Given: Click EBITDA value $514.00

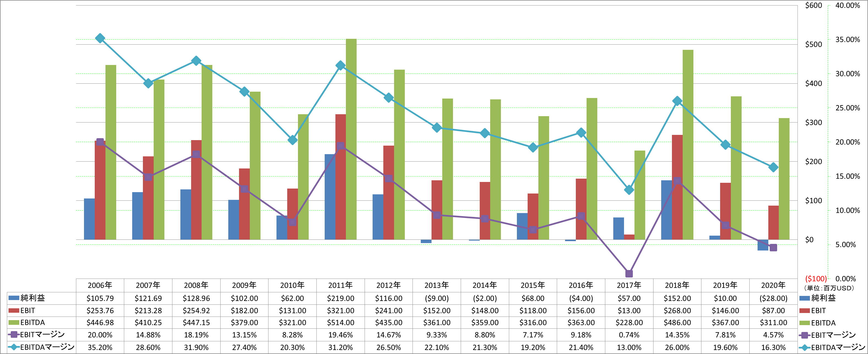Looking at the screenshot, I should pyautogui.click(x=340, y=323).
